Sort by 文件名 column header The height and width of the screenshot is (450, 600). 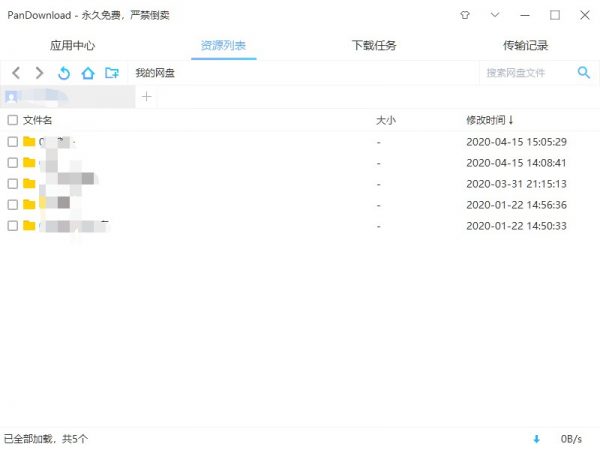coord(38,120)
